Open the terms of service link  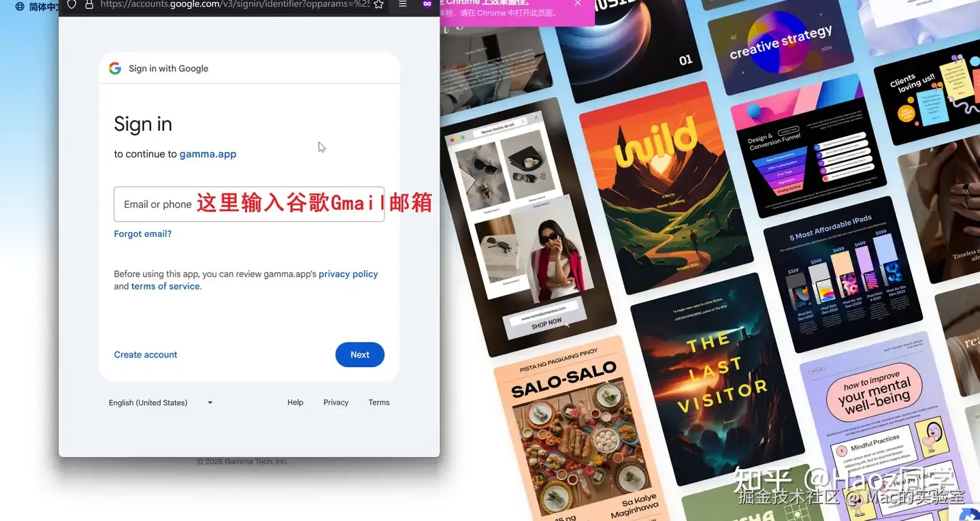tap(165, 286)
